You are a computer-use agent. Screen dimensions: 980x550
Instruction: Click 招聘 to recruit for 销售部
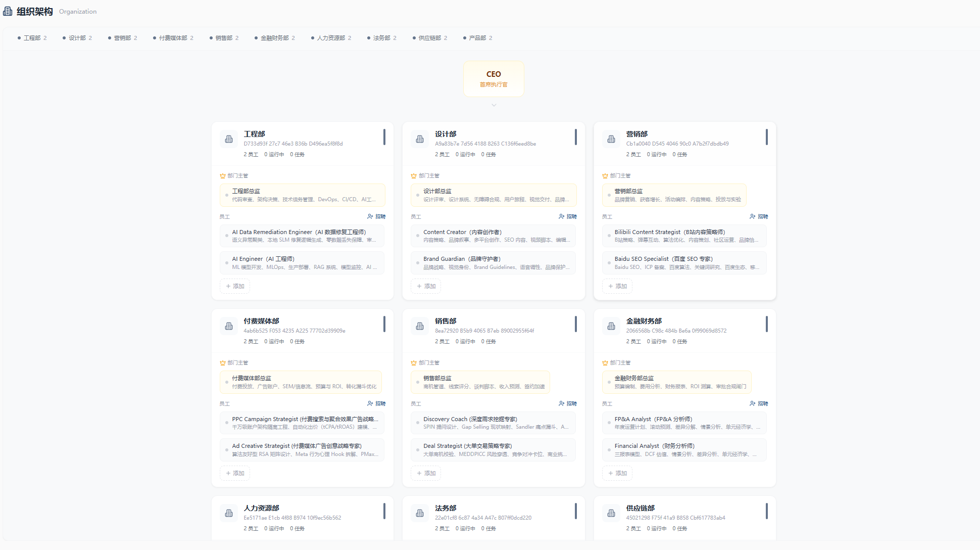(x=568, y=403)
